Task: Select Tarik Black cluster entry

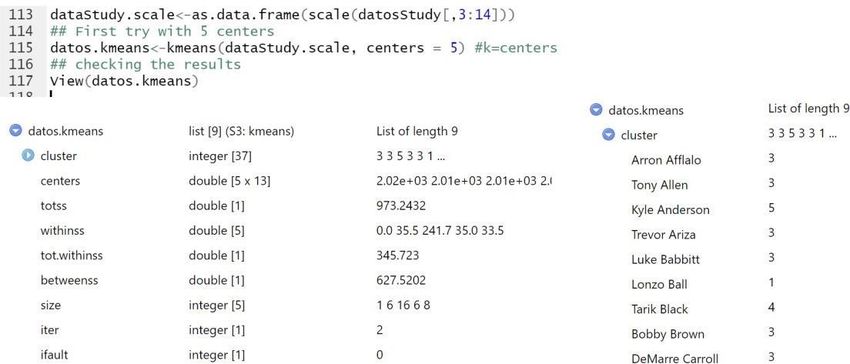Action: point(659,309)
